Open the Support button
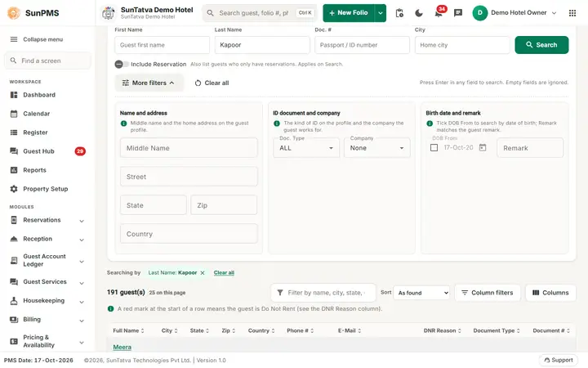The image size is (588, 368). click(559, 360)
